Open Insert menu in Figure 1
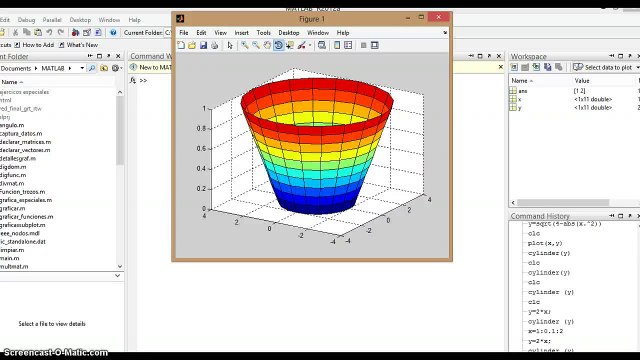This screenshot has width=640, height=360. [x=241, y=33]
